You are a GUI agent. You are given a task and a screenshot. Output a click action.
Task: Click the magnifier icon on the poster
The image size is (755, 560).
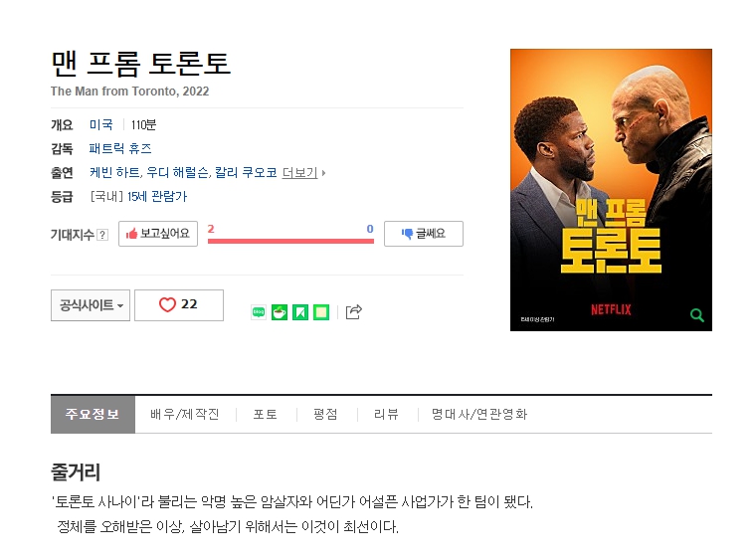point(696,315)
